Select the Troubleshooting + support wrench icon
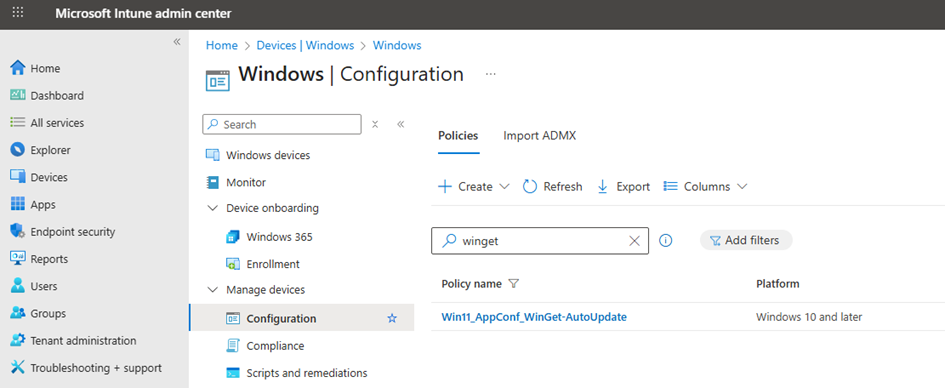Image resolution: width=945 pixels, height=388 pixels. (x=18, y=368)
